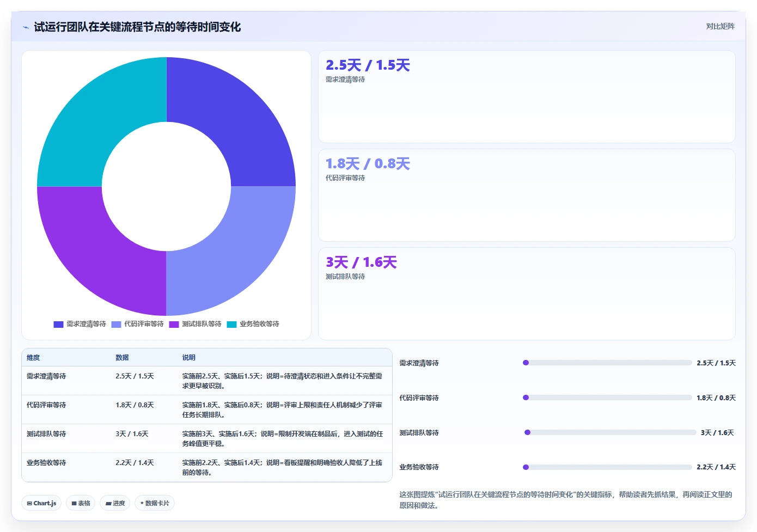Screen dimensions: 757x532
Task: Click the 业务验收等待 progress row label
Action: [419, 467]
